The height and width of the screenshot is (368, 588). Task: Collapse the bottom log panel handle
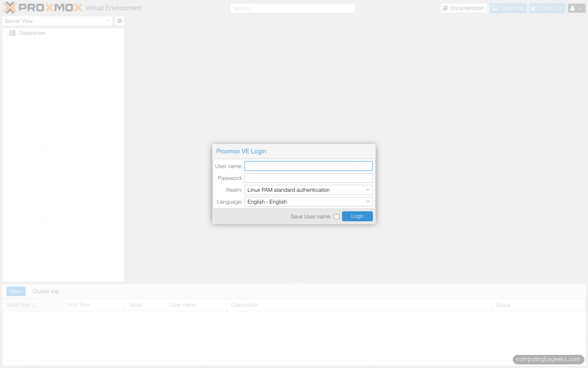point(294,283)
